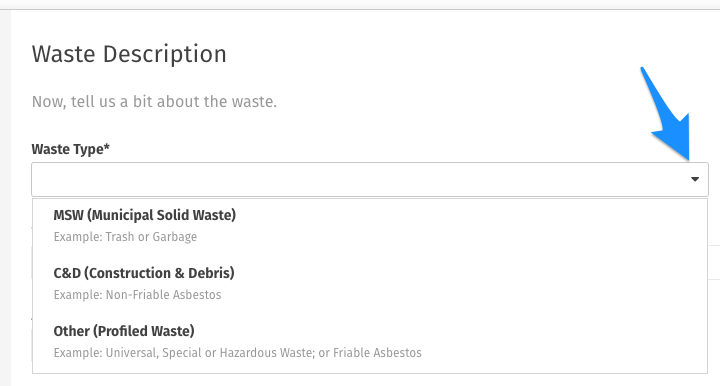Click the gray left sidebar strip
720x386 pixels.
5,197
